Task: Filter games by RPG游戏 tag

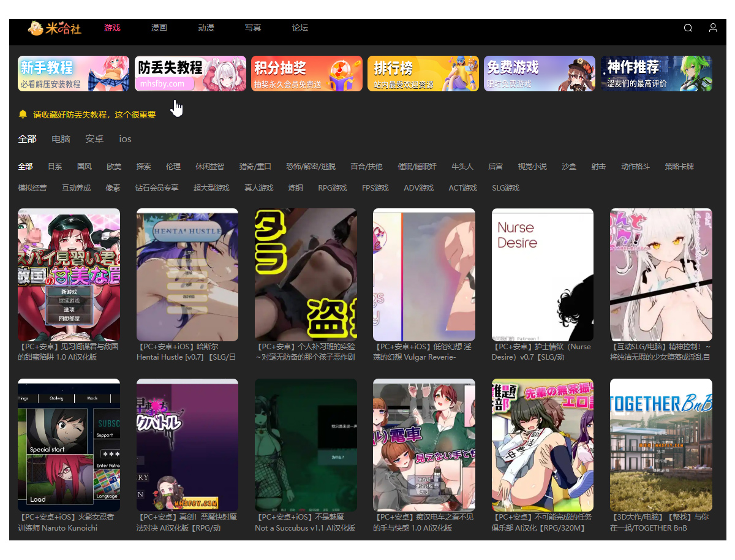Action: [333, 188]
